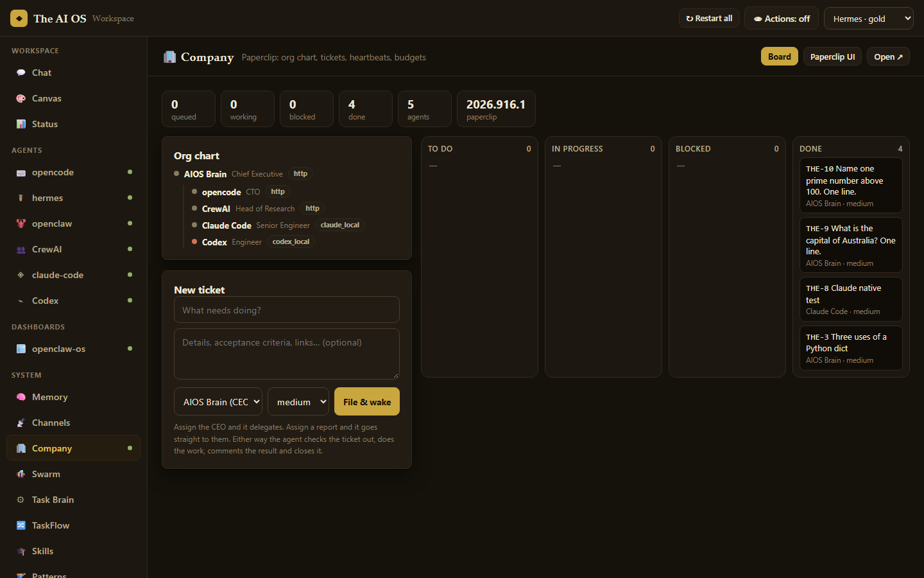Click the AI OS logo icon
Image resolution: width=924 pixels, height=578 pixels.
pyautogui.click(x=19, y=18)
